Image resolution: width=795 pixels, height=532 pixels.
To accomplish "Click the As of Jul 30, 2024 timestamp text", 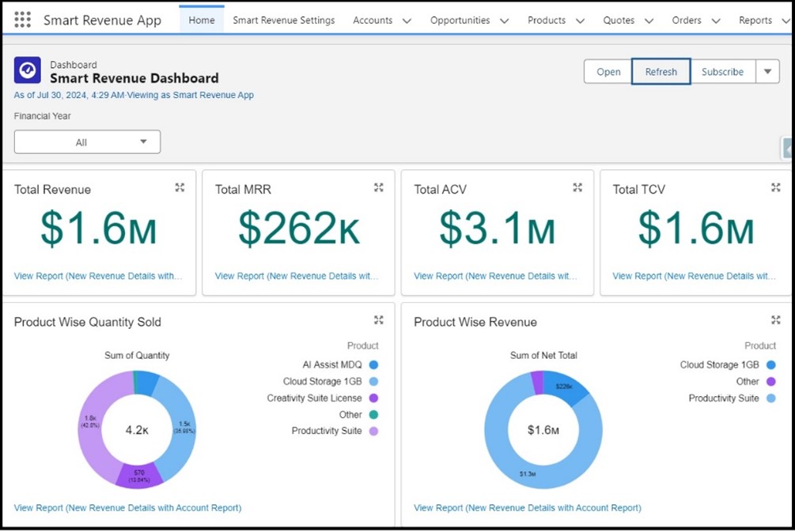I will [69, 95].
